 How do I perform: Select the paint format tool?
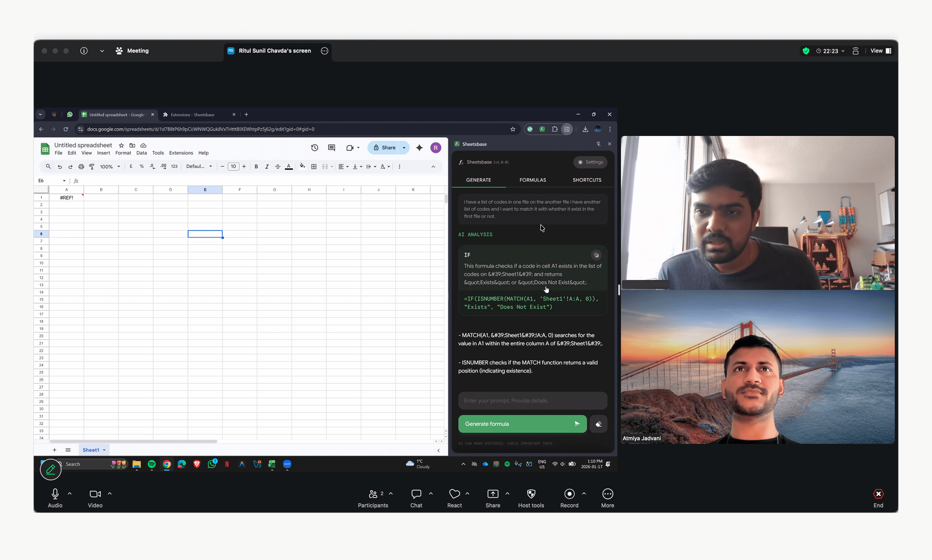(92, 166)
